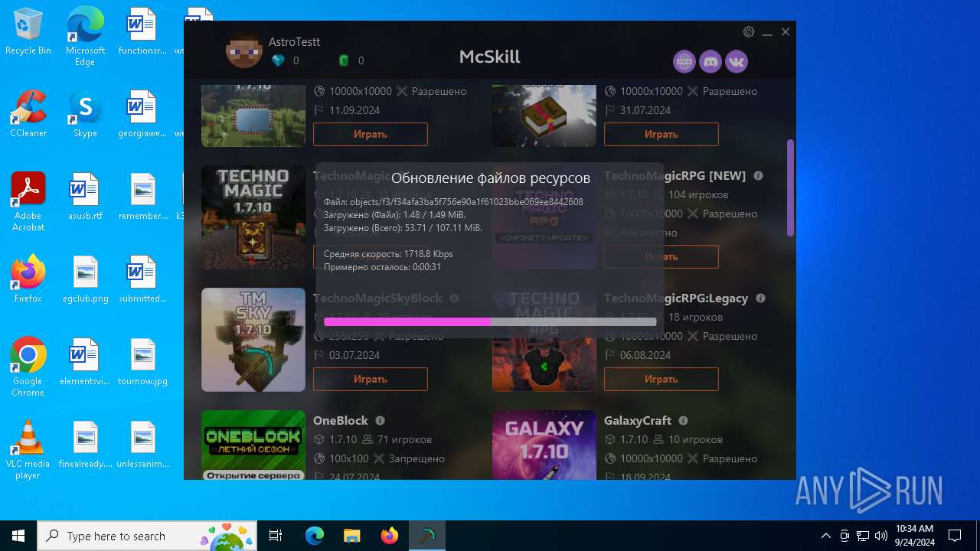Open the GalaxyCraft server thumbnail

tap(544, 445)
